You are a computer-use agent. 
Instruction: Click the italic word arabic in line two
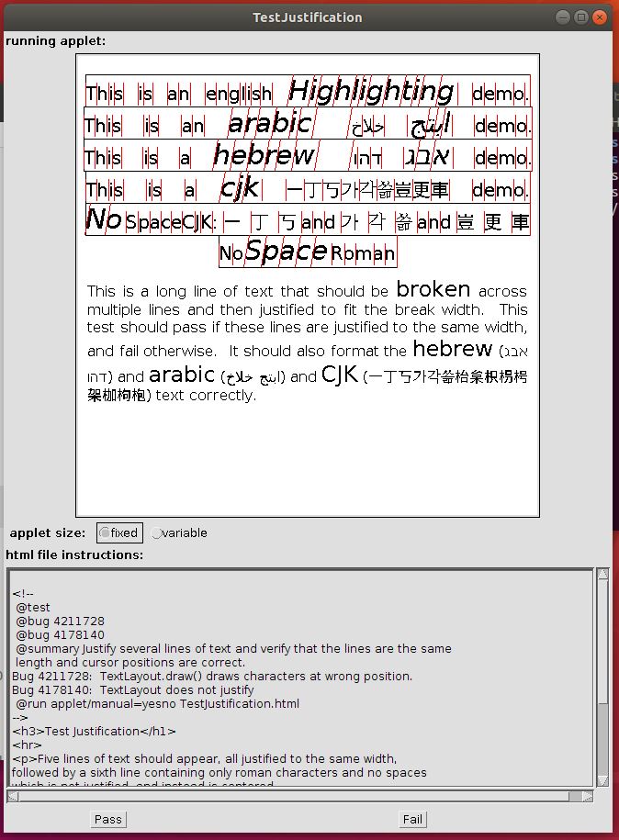pos(269,124)
